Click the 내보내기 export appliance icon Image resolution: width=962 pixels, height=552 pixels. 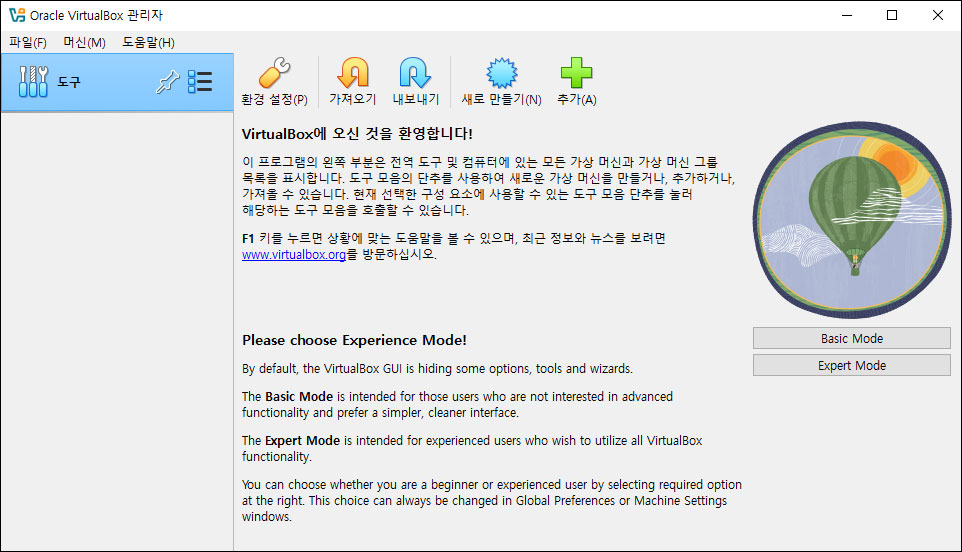coord(415,73)
